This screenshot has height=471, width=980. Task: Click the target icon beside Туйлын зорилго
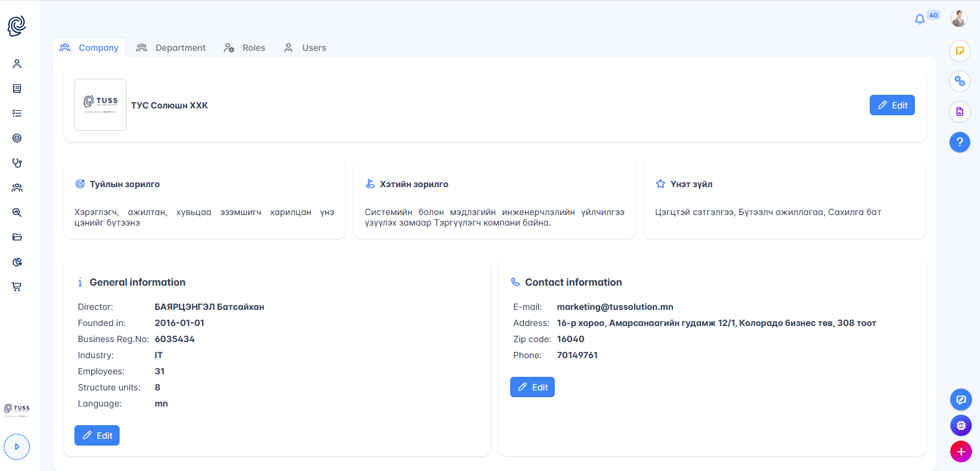(80, 184)
